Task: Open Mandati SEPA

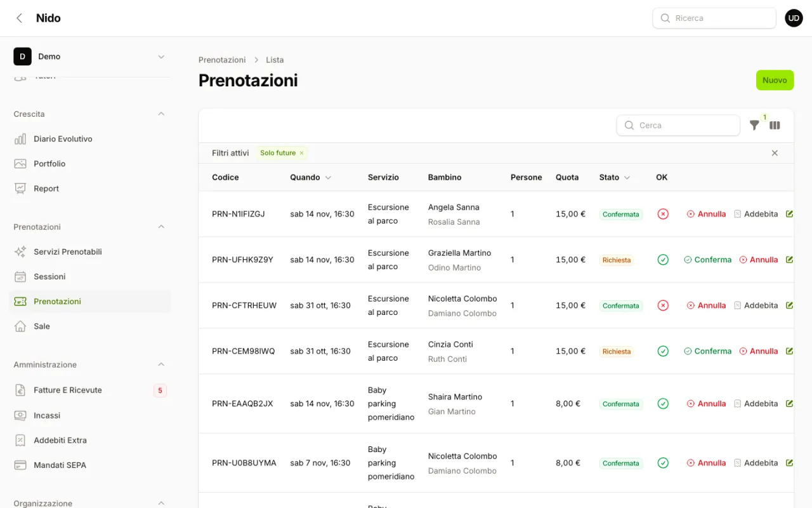Action: click(x=89, y=465)
